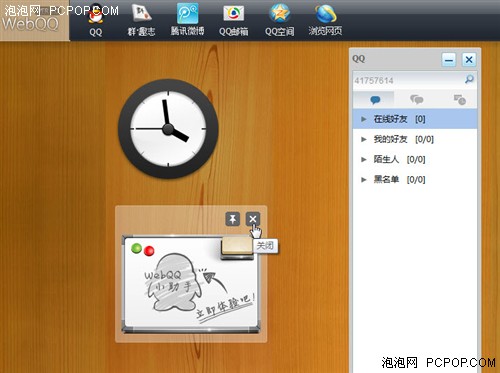Viewport: 500px width, 373px height.
Task: Click the QQ panel title text
Action: click(x=359, y=59)
